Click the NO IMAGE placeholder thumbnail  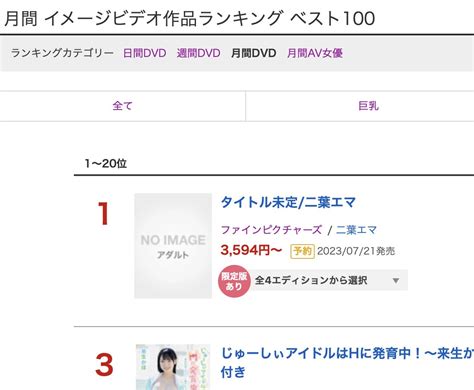173,246
